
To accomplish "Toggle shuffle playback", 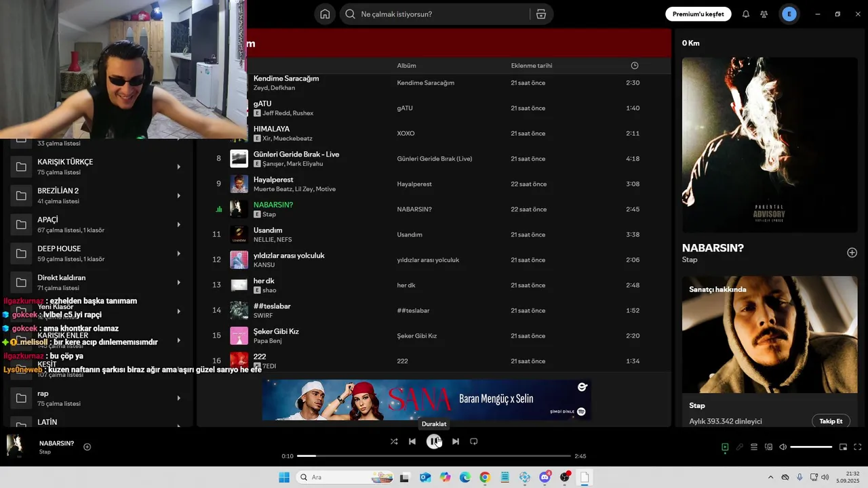I will [394, 441].
